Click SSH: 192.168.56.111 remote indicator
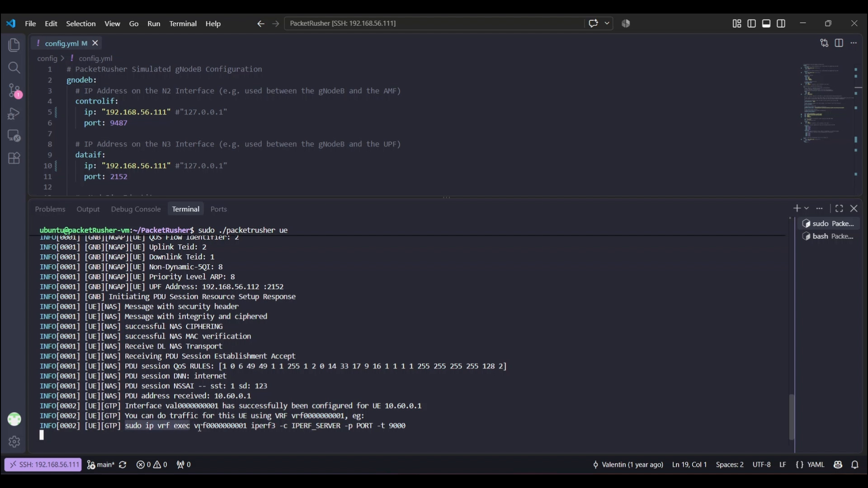This screenshot has height=488, width=868. pos(43,465)
